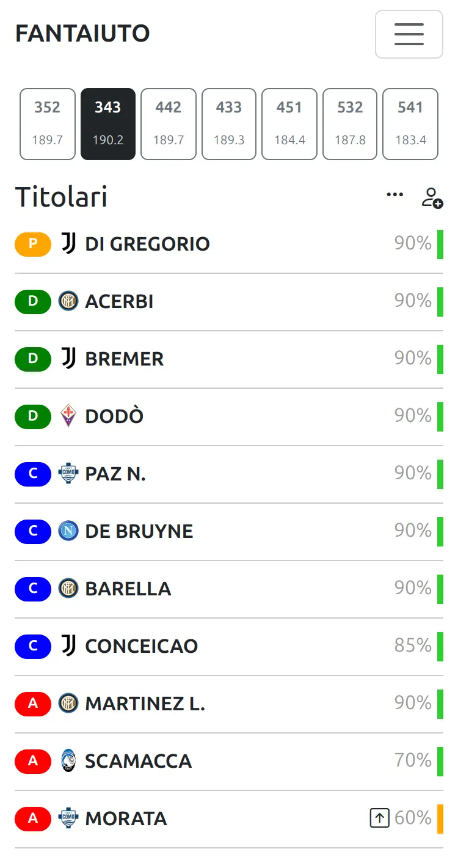Select the 532 formation option
This screenshot has height=868, width=458.
pos(350,124)
